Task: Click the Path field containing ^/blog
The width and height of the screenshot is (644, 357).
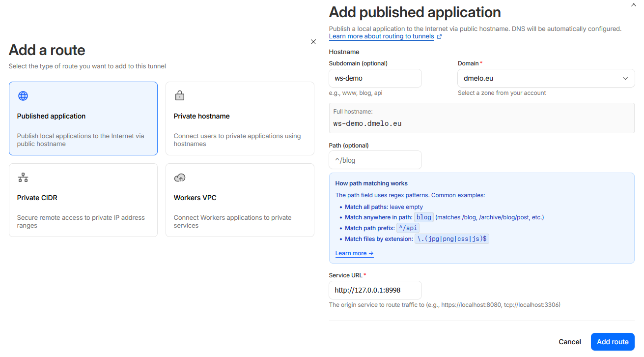Action: [x=375, y=160]
